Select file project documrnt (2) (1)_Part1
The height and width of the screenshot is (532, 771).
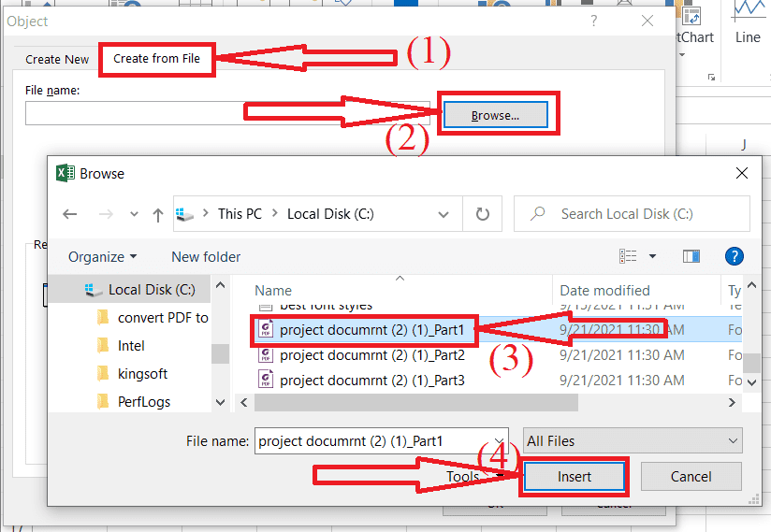pos(371,330)
